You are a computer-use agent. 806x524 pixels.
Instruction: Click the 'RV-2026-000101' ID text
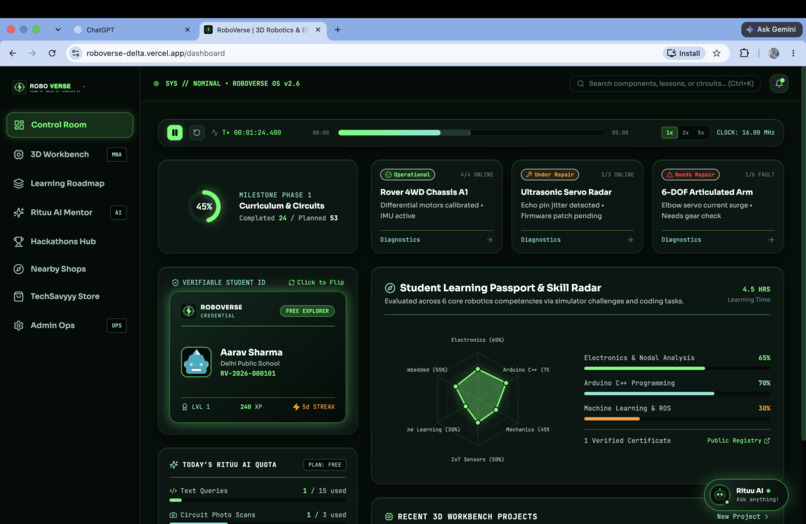pyautogui.click(x=248, y=374)
